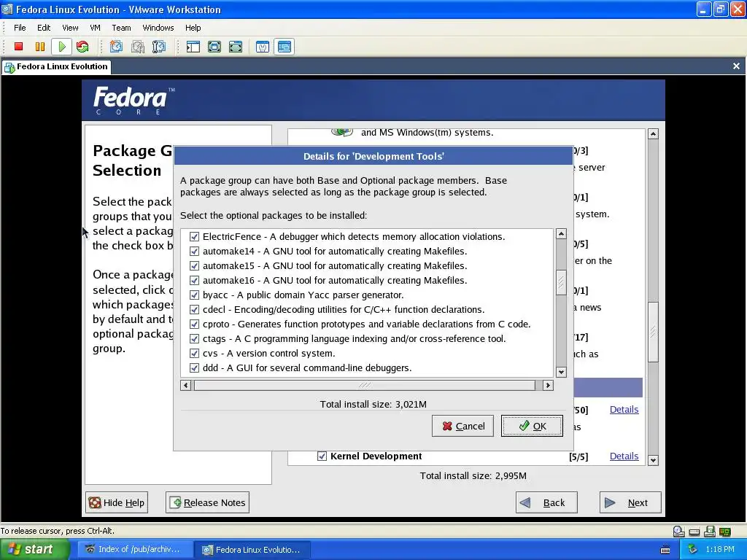Open the View menu

[x=70, y=28]
